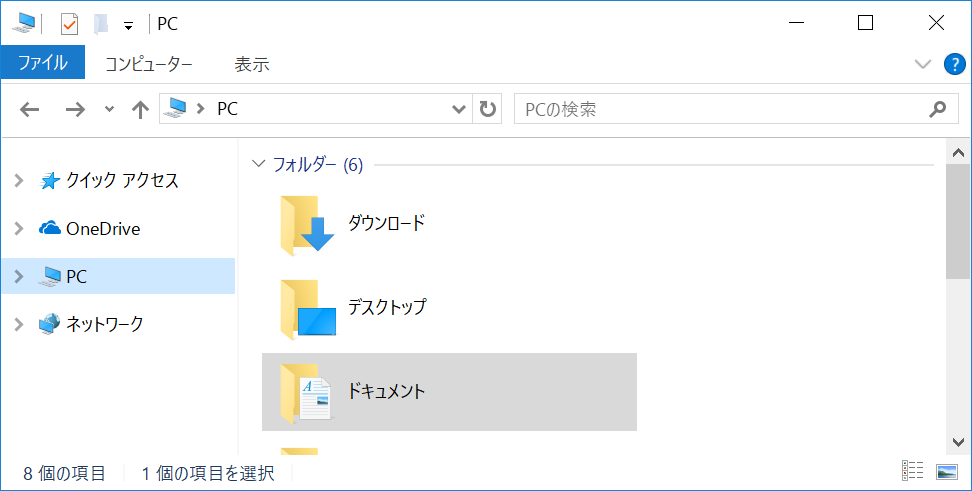
Task: Click the PCの検索 search field
Action: click(736, 109)
